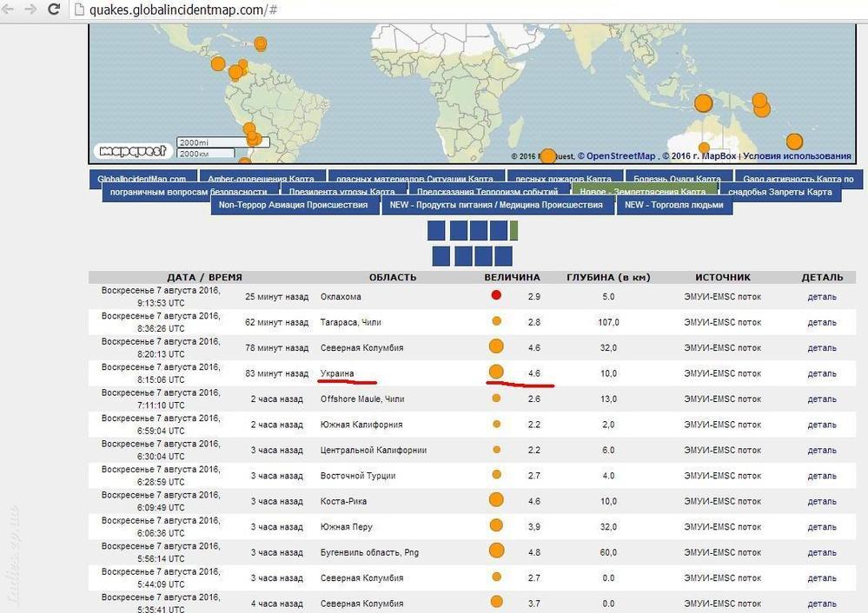Click the Non-Террор Авиация Происшествия button
The height and width of the screenshot is (613, 868).
click(x=294, y=205)
